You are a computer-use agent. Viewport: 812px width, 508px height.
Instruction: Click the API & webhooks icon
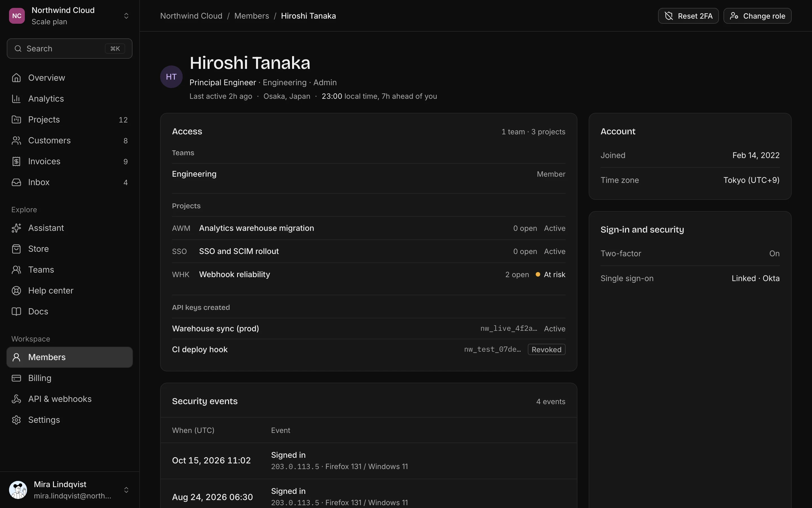[16, 399]
